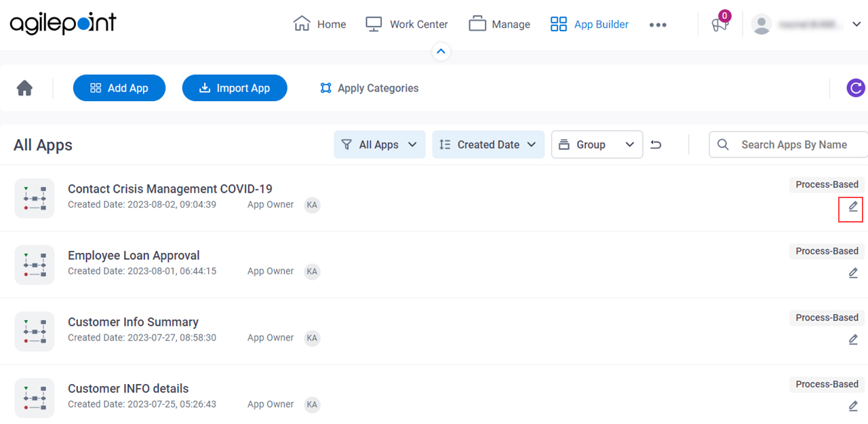Click Apply Categories

(369, 88)
